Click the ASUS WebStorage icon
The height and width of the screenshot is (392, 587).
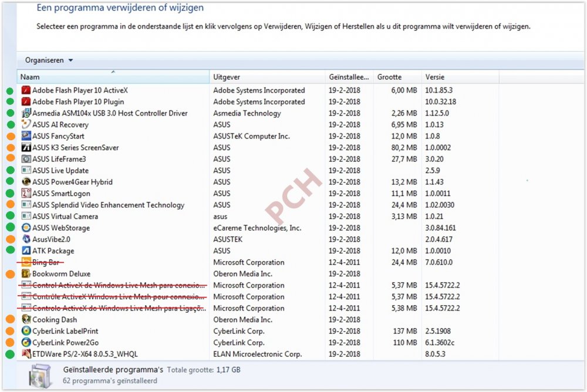26,228
